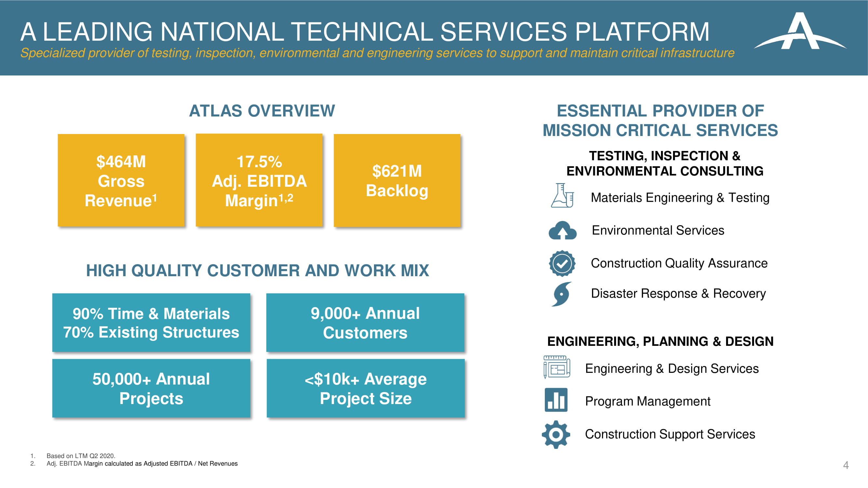The image size is (868, 488).
Task: Click 'HIGH QUALITY CUSTOMER AND WORK MIX' heading
Action: pos(258,270)
